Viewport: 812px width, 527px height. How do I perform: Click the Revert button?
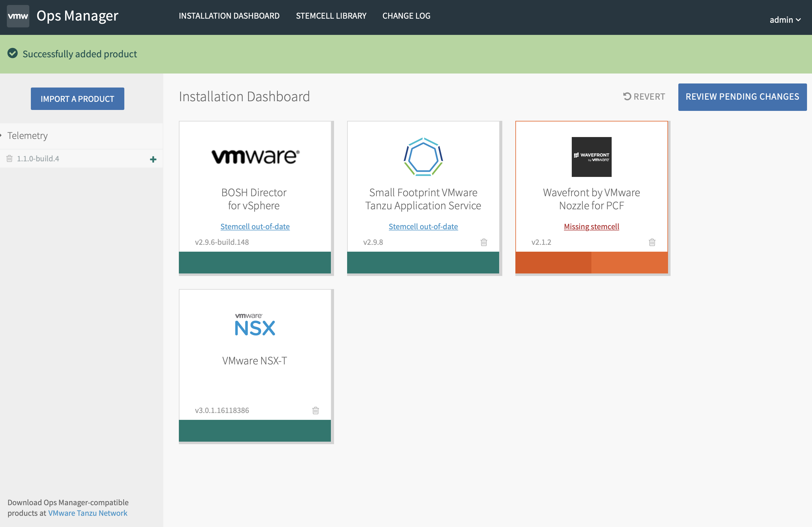644,97
